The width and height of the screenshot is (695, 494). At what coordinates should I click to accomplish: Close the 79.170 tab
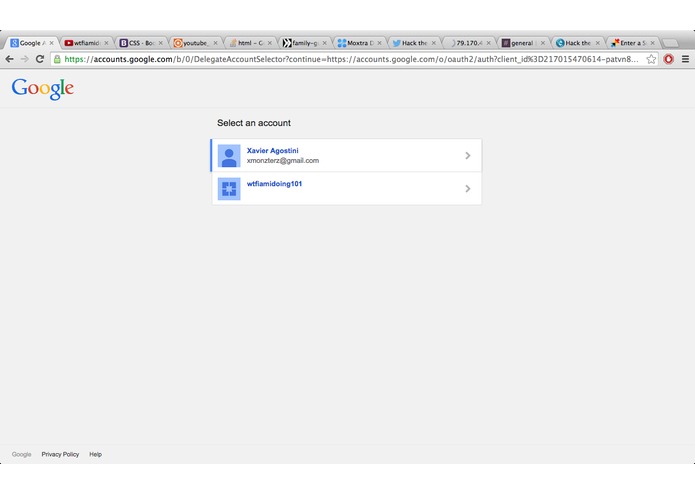488,43
